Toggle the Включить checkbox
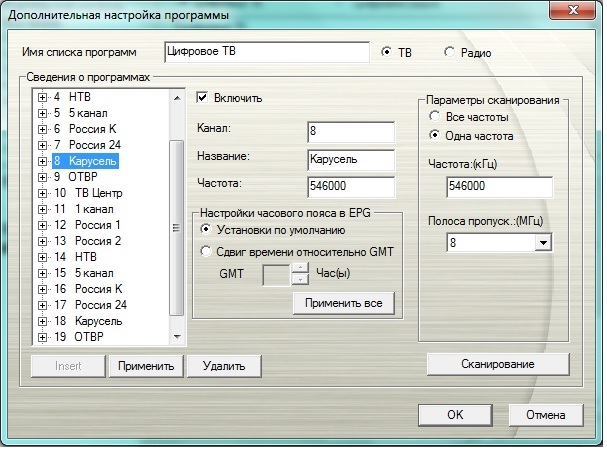This screenshot has width=607, height=460. pyautogui.click(x=202, y=97)
